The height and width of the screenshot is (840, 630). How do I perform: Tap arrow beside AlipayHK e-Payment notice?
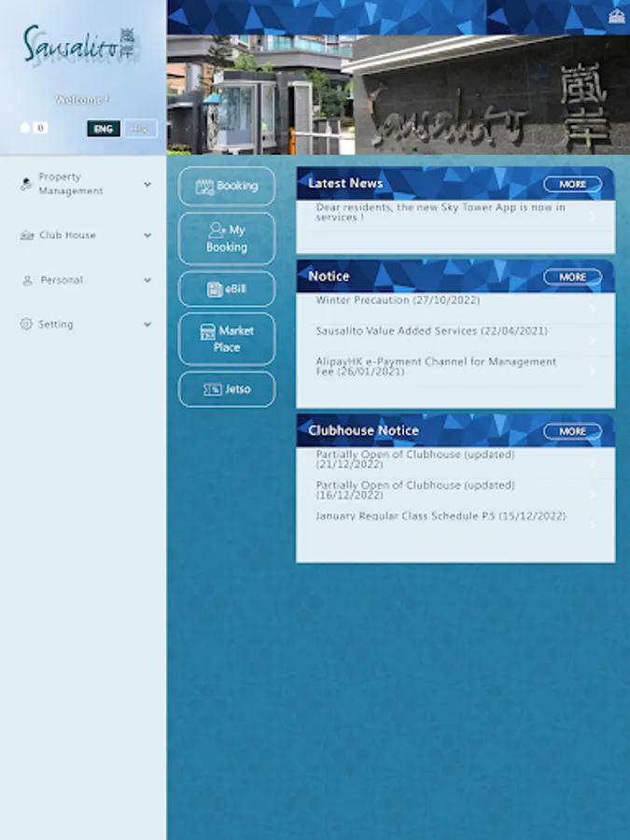[x=593, y=371]
